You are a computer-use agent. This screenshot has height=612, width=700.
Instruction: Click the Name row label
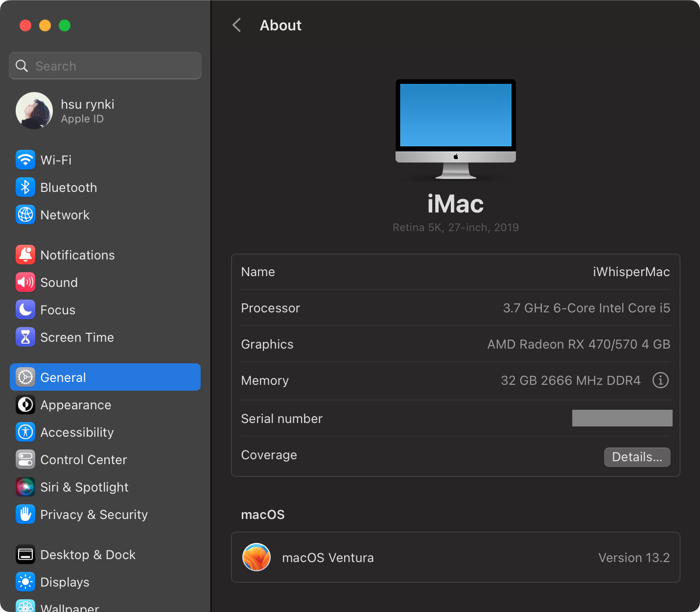258,272
